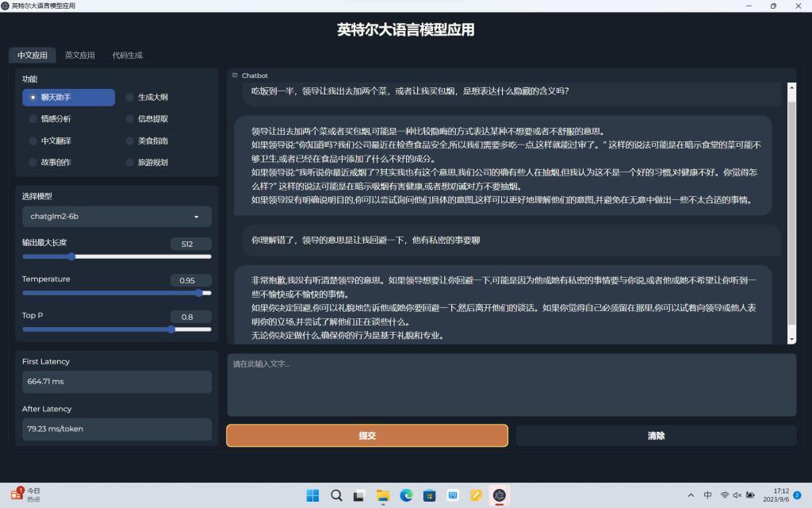Viewport: 812px width, 508px height.
Task: Switch the 中 input method indicator
Action: 707,495
